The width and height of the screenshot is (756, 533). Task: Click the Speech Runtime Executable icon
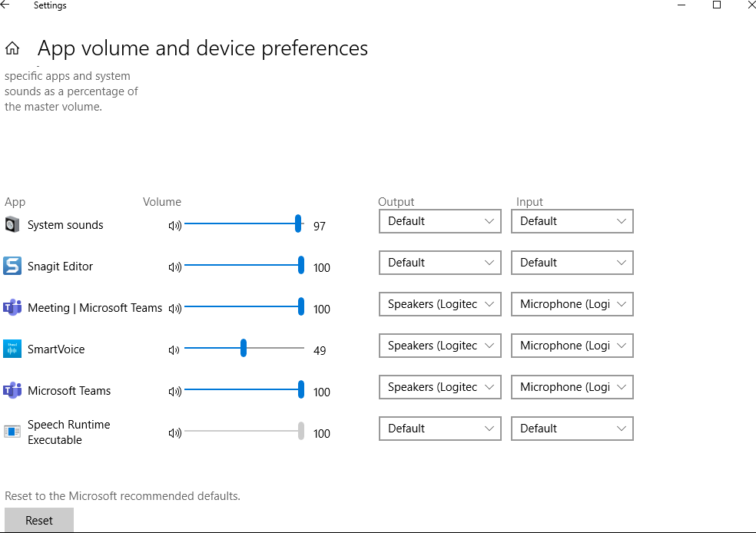point(12,432)
